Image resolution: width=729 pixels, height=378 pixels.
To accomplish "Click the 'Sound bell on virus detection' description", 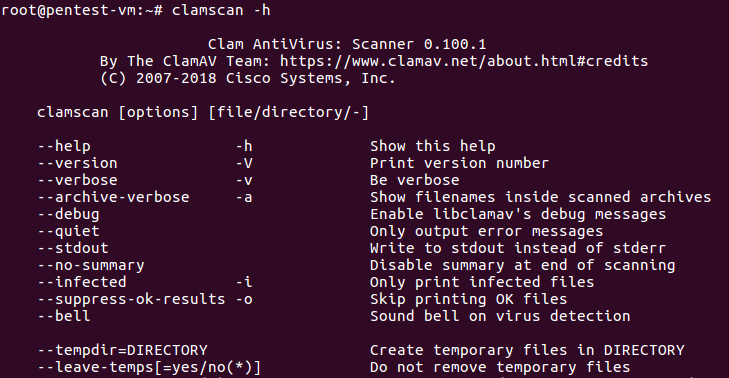I will pos(500,316).
